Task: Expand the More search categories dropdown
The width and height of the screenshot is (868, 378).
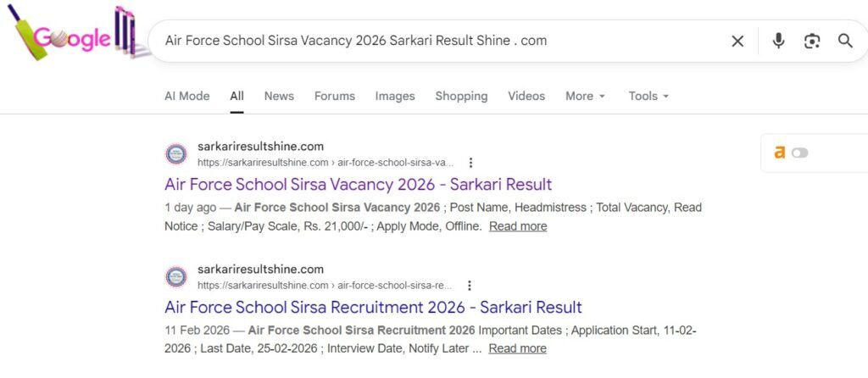Action: coord(585,96)
